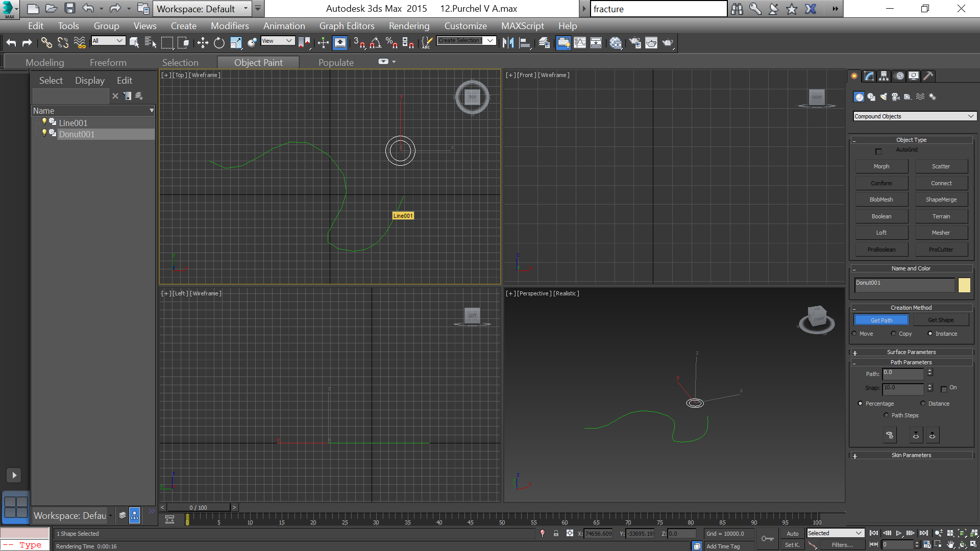Switch to the Modify panel tab
980x551 pixels.
tap(869, 76)
